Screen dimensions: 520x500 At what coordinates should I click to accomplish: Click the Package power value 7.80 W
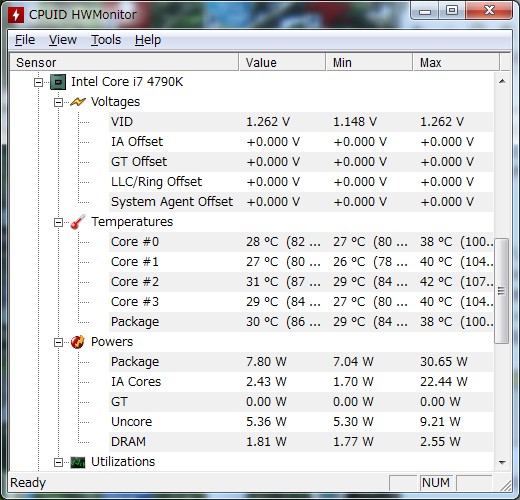tap(266, 362)
